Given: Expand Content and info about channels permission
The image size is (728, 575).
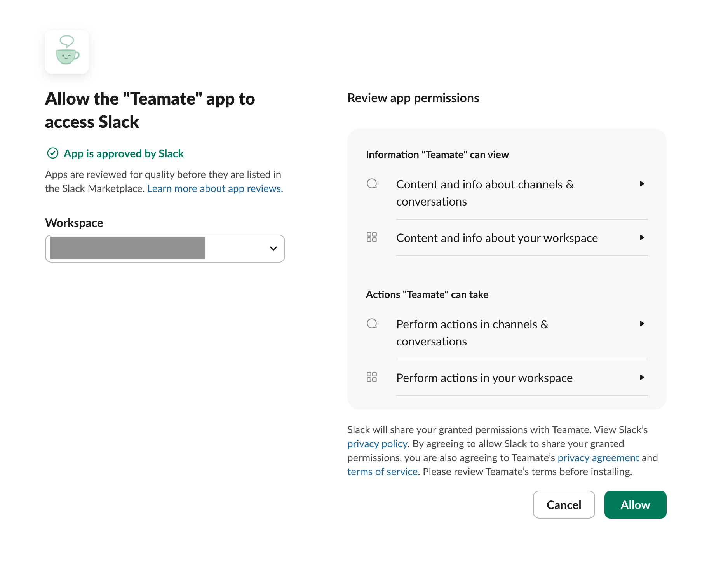Looking at the screenshot, I should [642, 184].
